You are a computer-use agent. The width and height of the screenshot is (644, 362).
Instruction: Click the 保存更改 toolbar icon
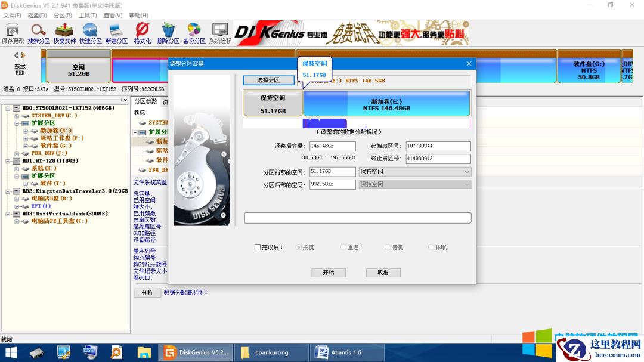click(x=12, y=33)
